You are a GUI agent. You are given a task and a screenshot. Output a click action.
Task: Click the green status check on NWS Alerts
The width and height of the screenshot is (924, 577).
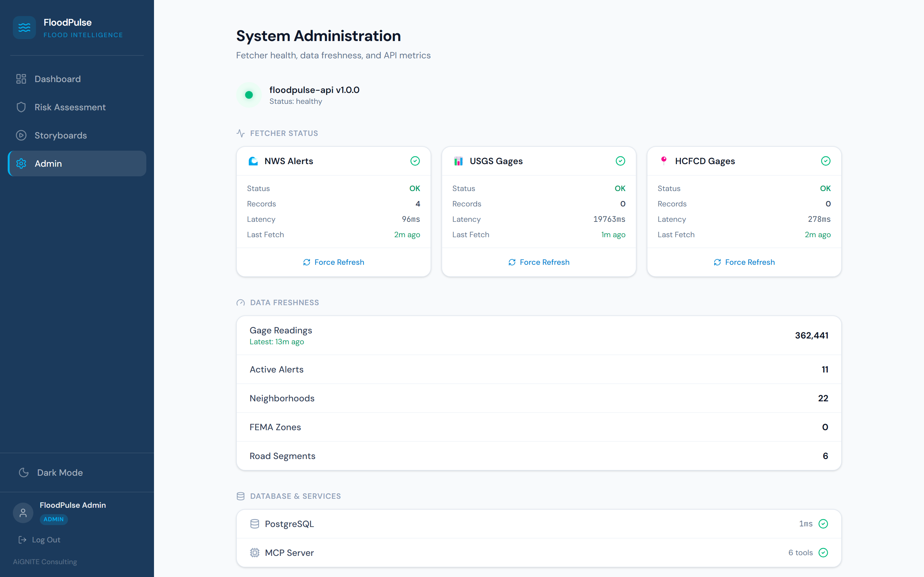coord(415,161)
